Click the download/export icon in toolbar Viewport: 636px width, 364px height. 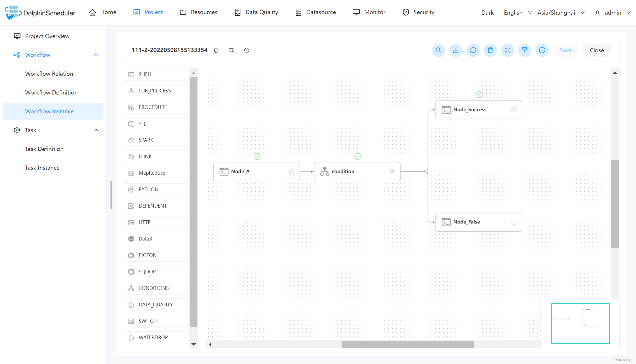(456, 50)
